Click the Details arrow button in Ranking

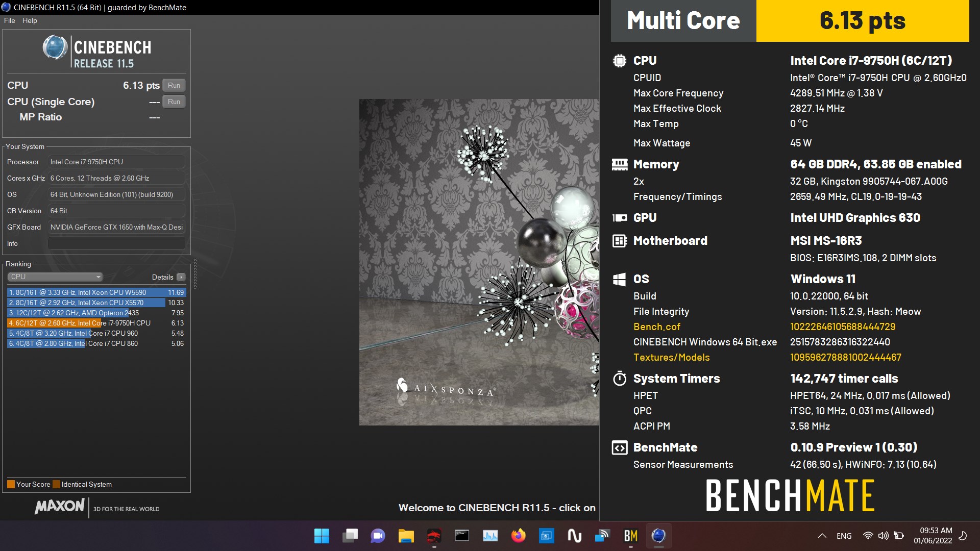181,277
